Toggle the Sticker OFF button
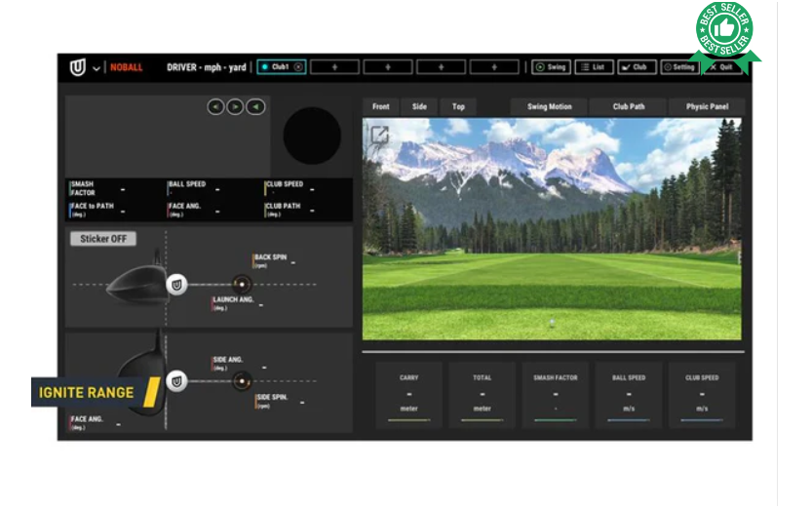 pyautogui.click(x=103, y=239)
